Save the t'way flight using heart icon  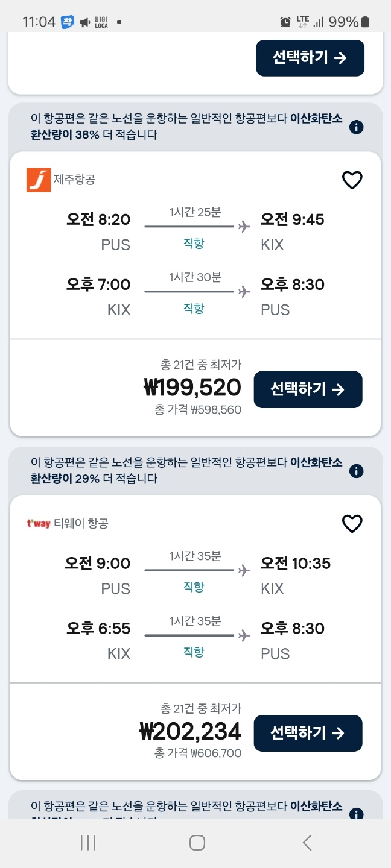click(352, 524)
